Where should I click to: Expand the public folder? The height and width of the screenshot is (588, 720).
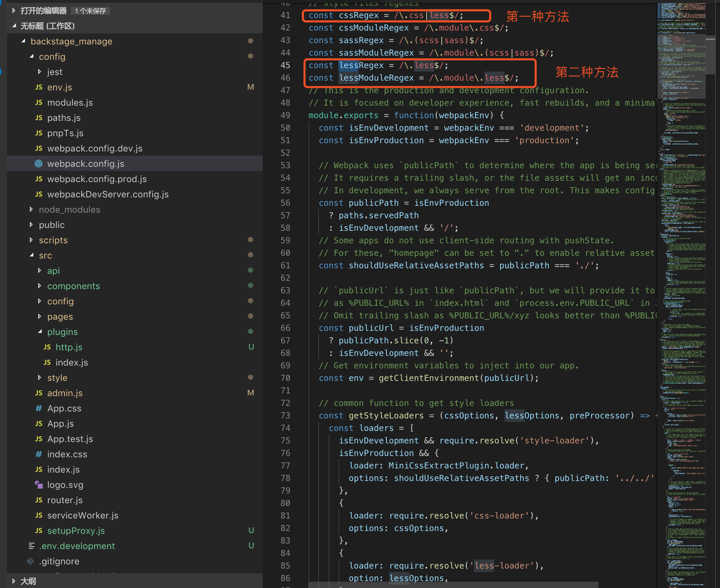point(31,224)
